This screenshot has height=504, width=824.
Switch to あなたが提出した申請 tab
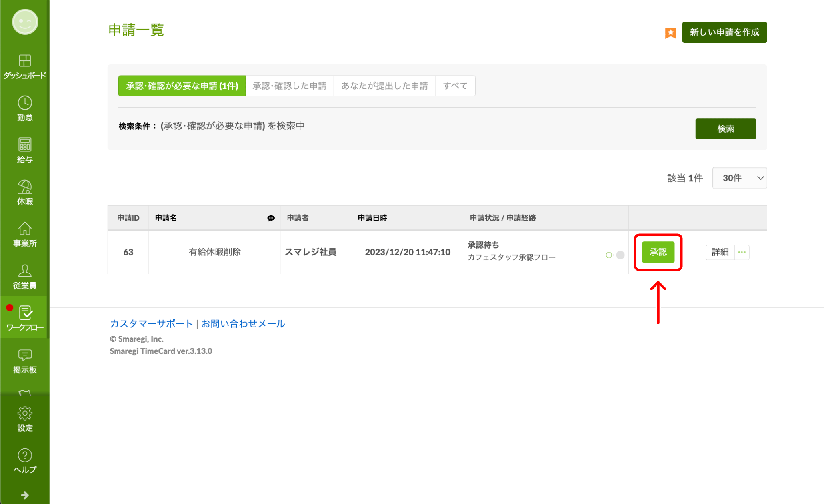384,86
